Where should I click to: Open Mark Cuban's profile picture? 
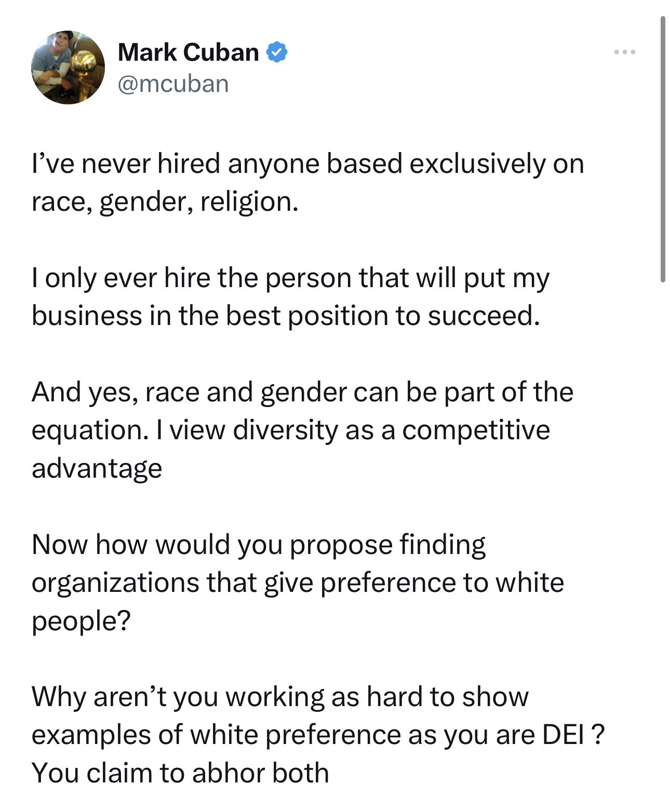pos(68,67)
